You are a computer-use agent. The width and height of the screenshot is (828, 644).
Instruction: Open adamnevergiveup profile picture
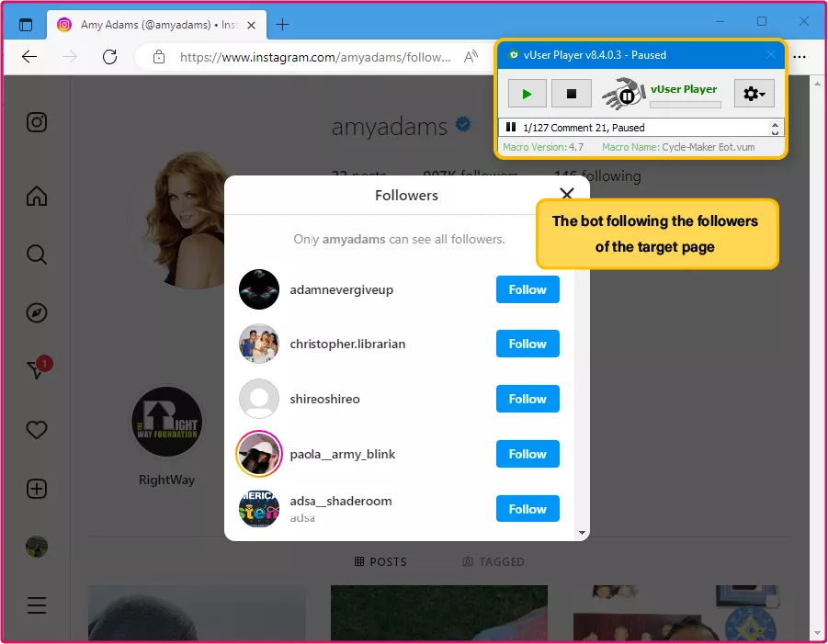259,289
